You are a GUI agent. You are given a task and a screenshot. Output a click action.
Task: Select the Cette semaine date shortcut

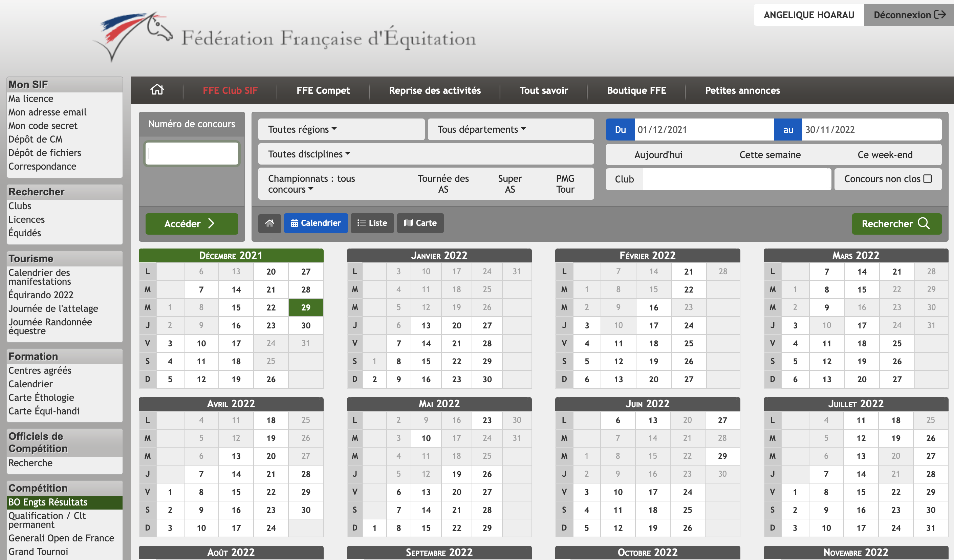click(x=770, y=154)
